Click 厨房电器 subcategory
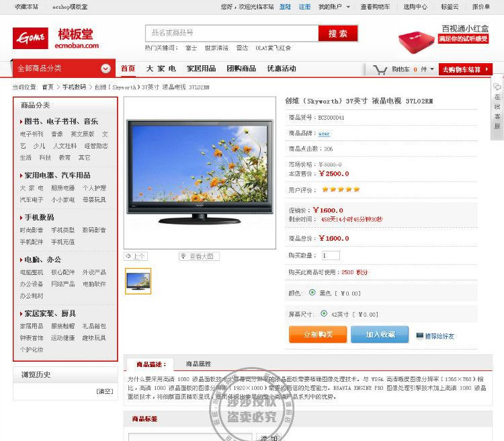This screenshot has height=441, width=504. pyautogui.click(x=63, y=188)
